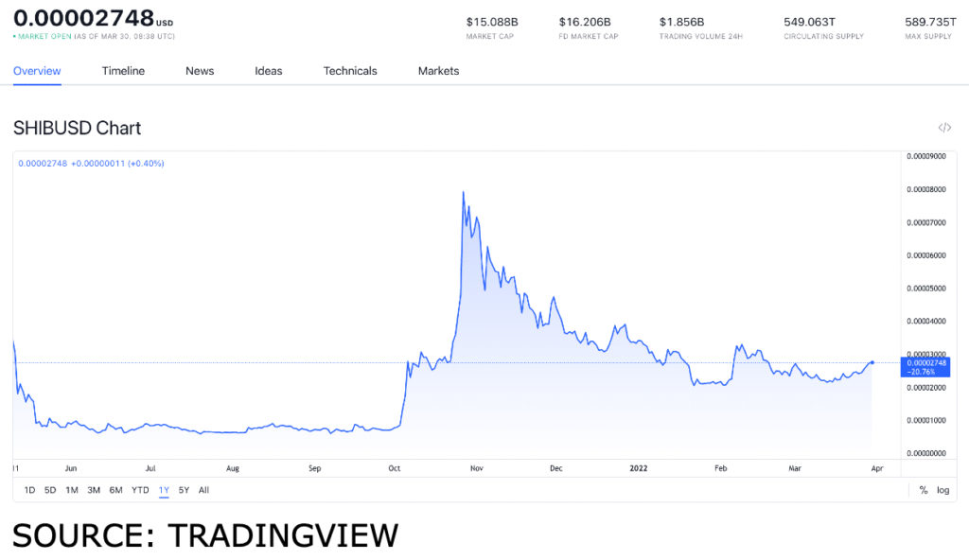The image size is (969, 560).
Task: Click the Feb label on time axis
Action: (x=720, y=468)
